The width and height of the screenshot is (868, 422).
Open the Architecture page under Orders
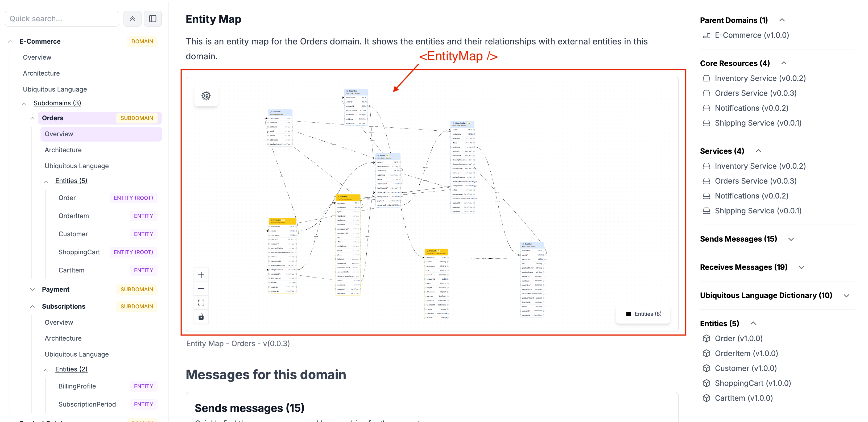click(x=63, y=150)
